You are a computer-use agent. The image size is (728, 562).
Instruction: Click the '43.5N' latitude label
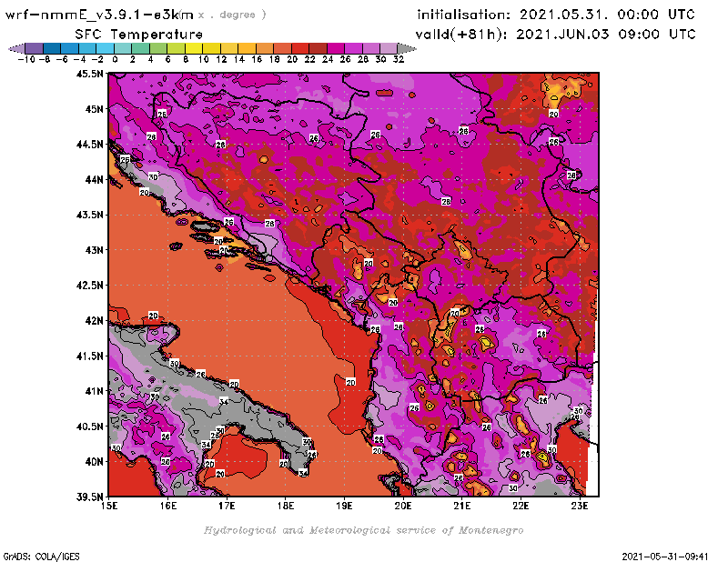[x=89, y=215]
